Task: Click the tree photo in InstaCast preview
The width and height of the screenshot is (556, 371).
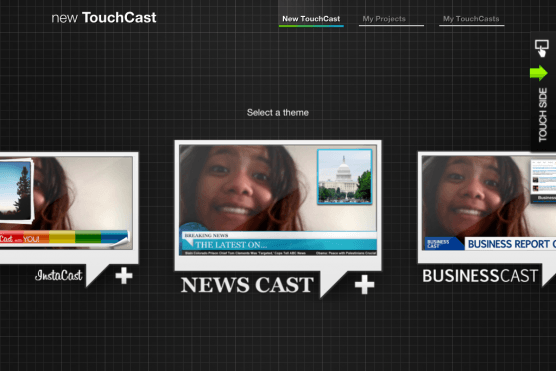Action: (16, 191)
